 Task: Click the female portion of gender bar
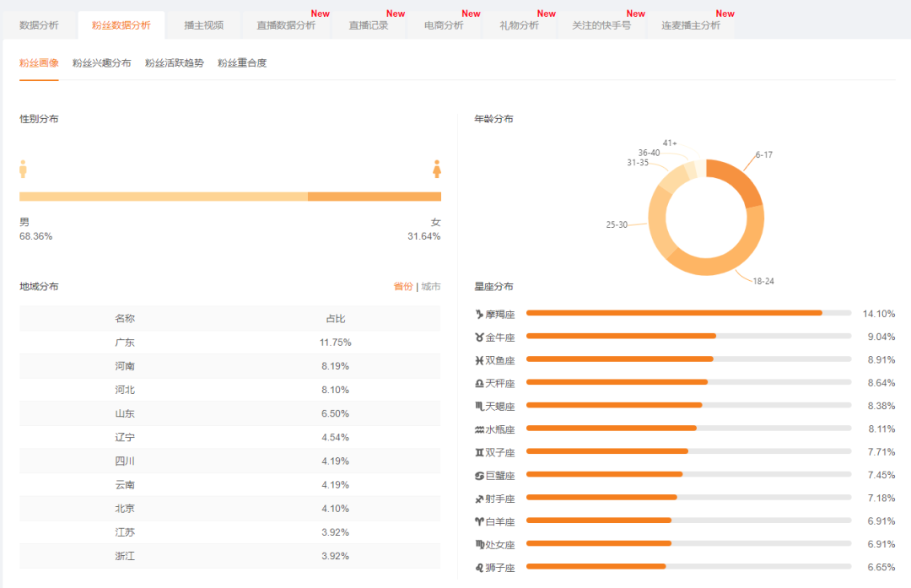tap(374, 197)
